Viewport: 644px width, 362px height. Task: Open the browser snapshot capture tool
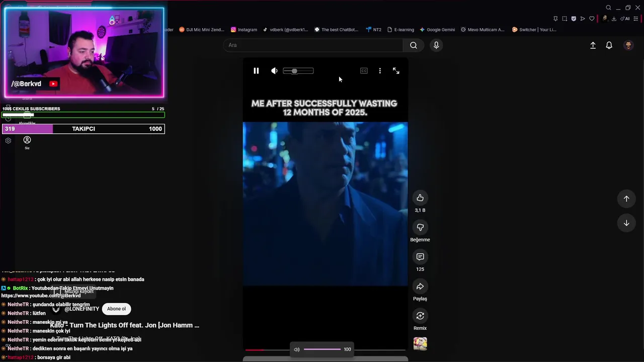(565, 19)
